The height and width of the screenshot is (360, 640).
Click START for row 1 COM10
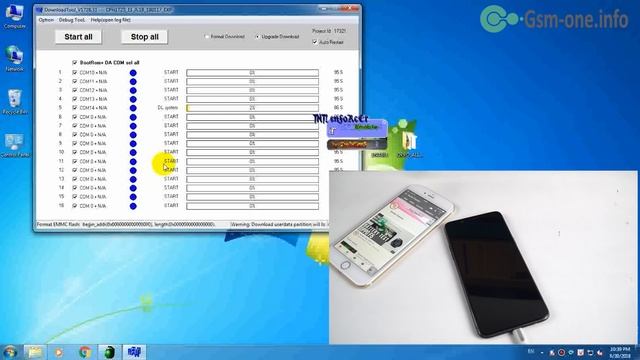[171, 72]
